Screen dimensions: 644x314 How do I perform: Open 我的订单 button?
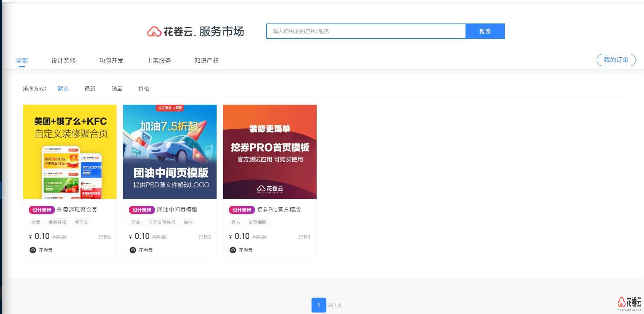click(616, 60)
